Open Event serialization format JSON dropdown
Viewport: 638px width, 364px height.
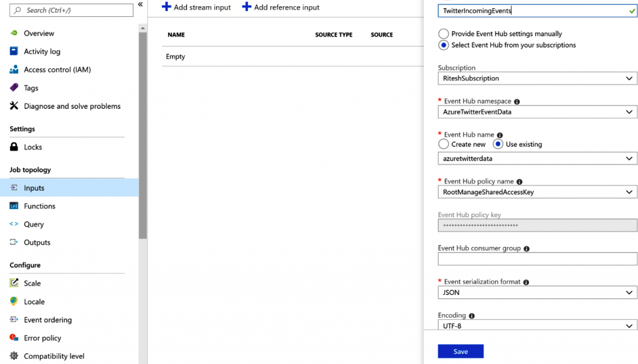click(537, 292)
